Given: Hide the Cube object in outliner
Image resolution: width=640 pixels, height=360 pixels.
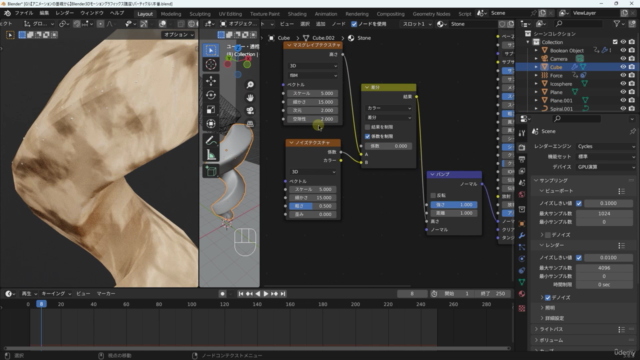Looking at the screenshot, I should 623,67.
